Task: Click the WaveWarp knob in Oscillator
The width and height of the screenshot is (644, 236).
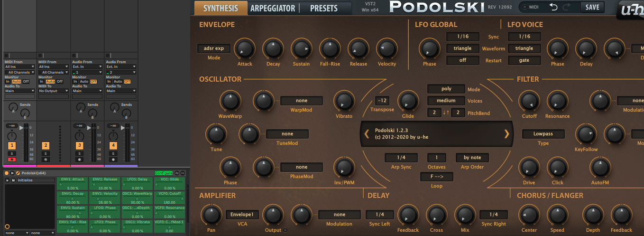Action: coord(230,101)
